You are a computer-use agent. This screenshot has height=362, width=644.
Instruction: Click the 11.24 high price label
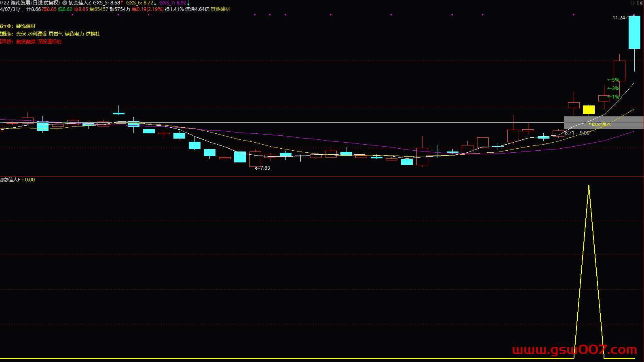click(619, 18)
